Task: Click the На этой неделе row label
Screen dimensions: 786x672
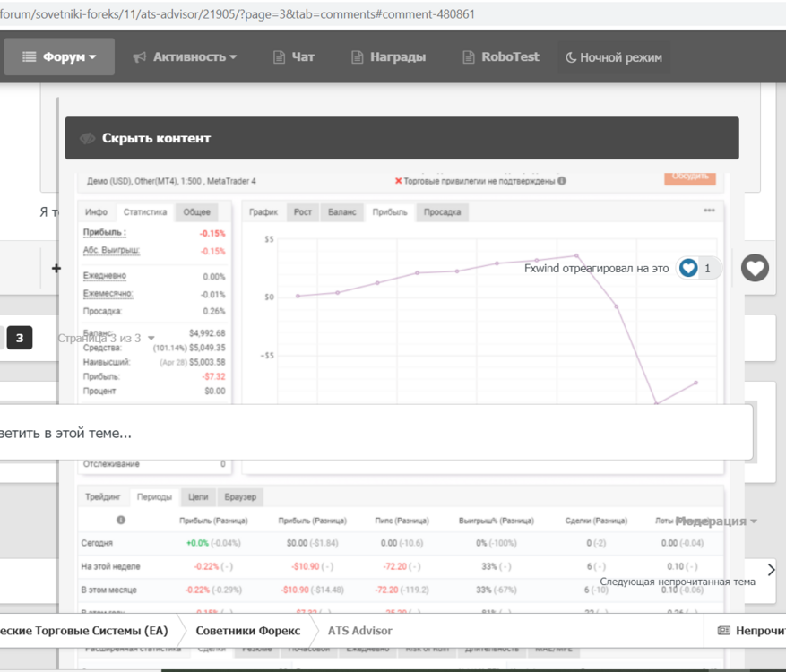Action: 111,566
